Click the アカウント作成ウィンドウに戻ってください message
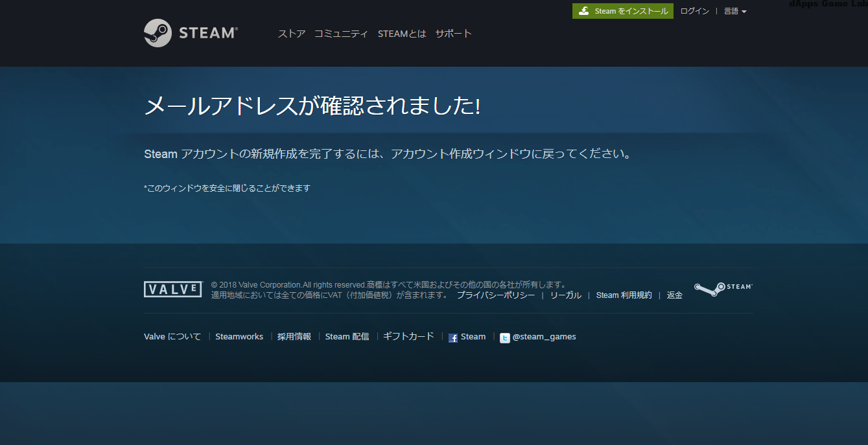Image resolution: width=868 pixels, height=445 pixels. coord(511,154)
